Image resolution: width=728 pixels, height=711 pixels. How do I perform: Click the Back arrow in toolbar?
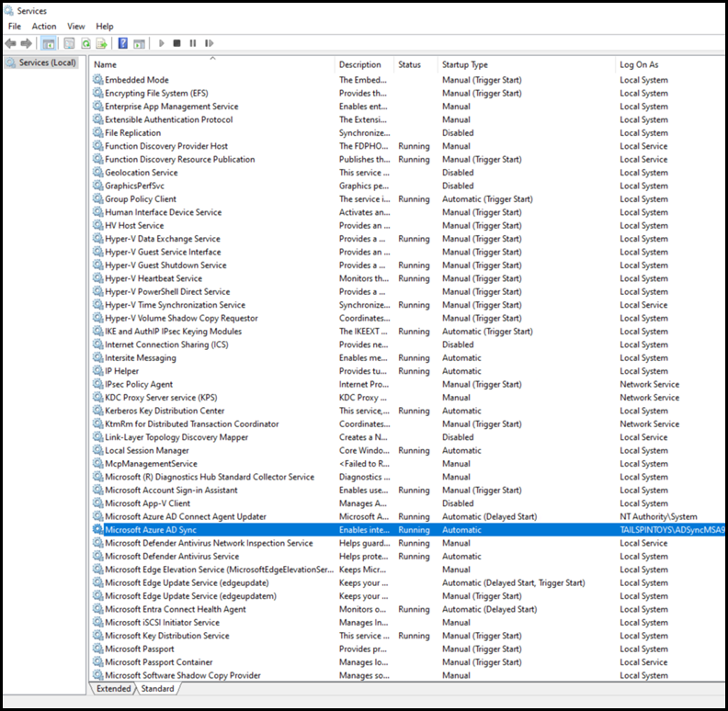pos(10,43)
